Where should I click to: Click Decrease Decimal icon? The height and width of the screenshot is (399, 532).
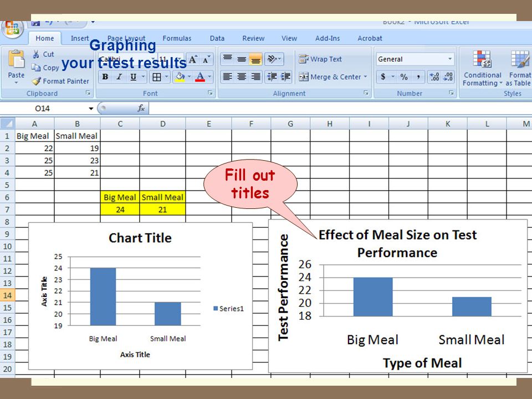pos(448,76)
